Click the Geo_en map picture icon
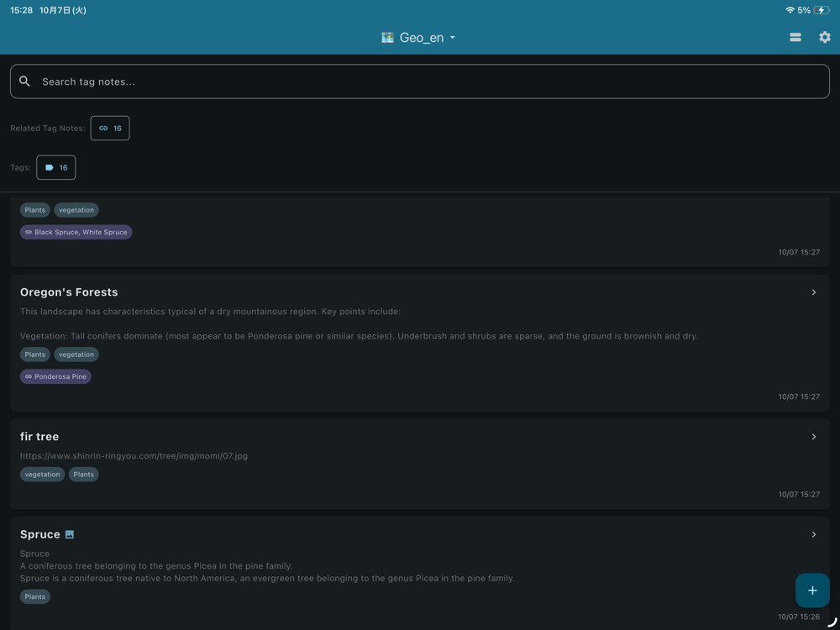 tap(387, 38)
